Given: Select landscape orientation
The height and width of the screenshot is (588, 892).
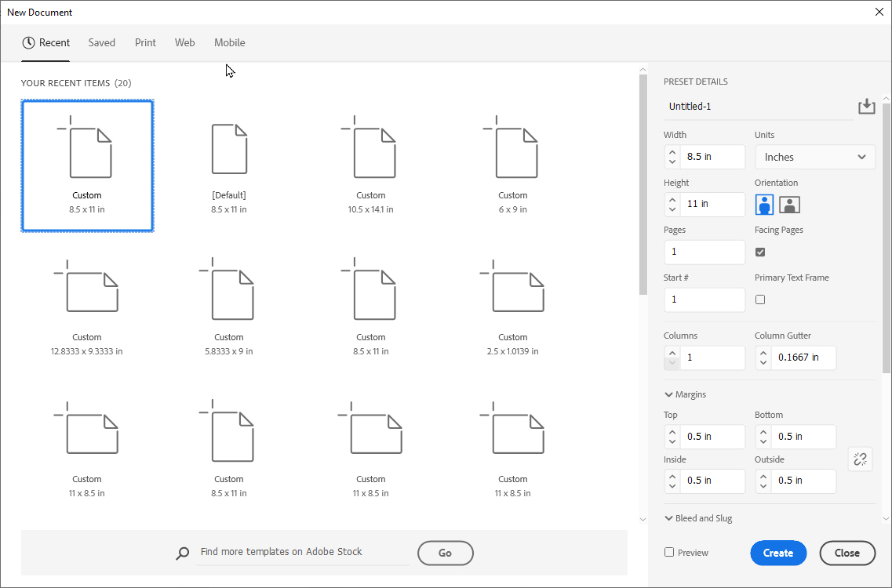Looking at the screenshot, I should [789, 204].
